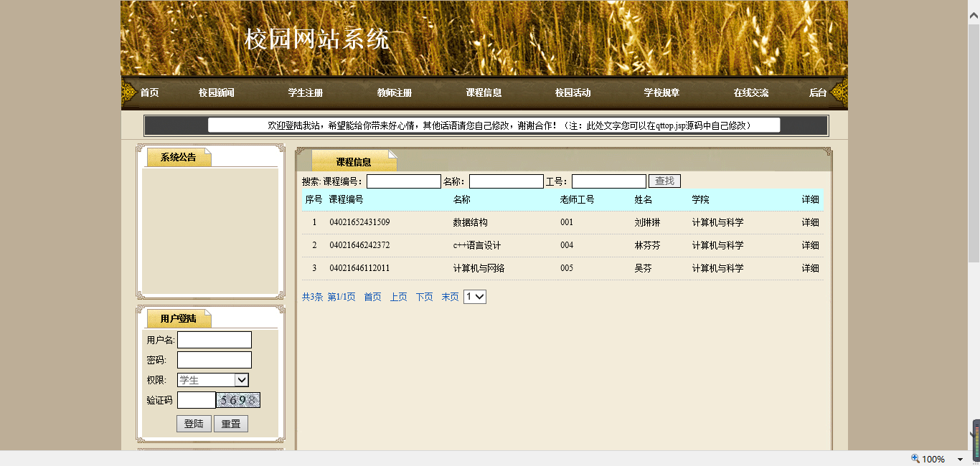This screenshot has width=980, height=466.
Task: Click teacher ID 001
Action: click(567, 223)
